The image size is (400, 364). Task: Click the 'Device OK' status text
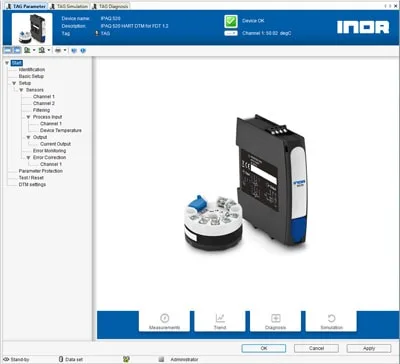click(x=253, y=21)
